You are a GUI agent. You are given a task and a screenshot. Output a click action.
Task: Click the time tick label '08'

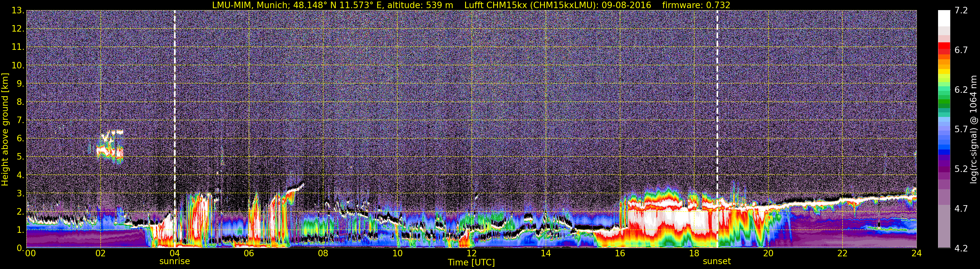click(323, 253)
